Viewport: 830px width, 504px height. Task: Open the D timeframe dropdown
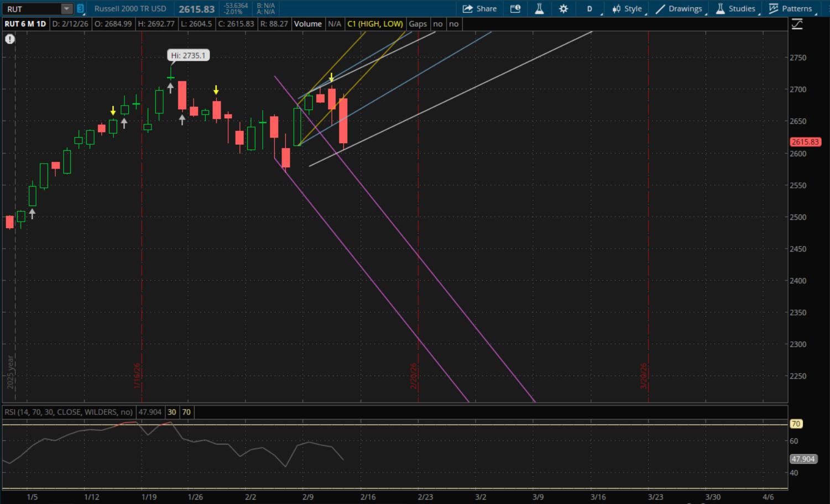click(590, 9)
